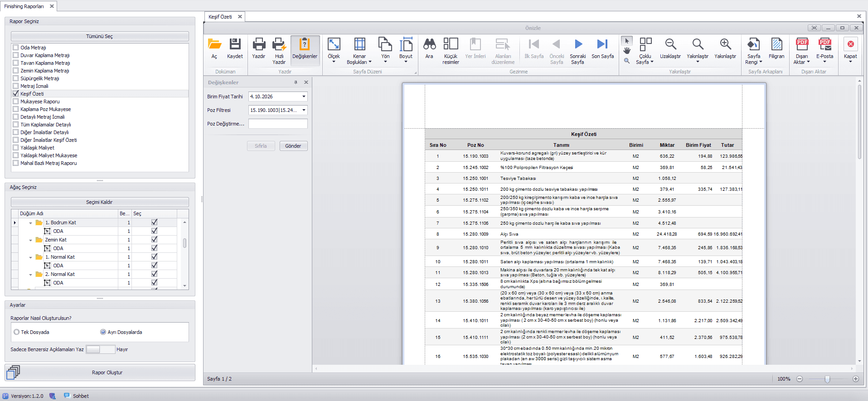Click the Tümünü Seç button
This screenshot has height=401, width=868.
point(100,36)
